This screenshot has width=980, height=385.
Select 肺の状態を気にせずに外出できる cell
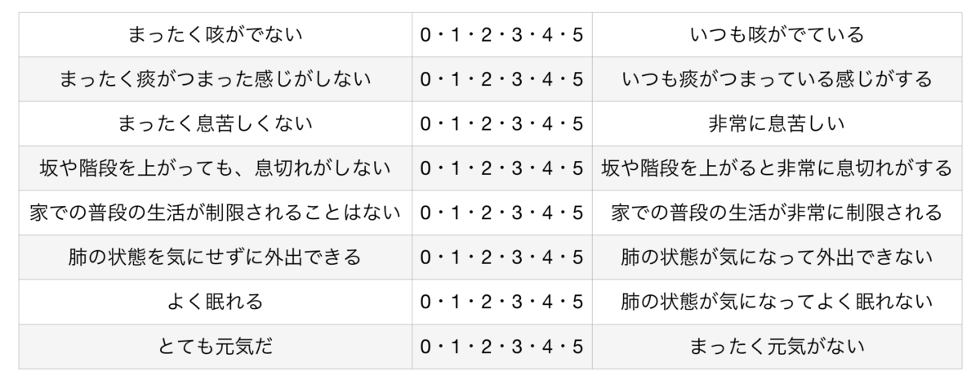[216, 257]
